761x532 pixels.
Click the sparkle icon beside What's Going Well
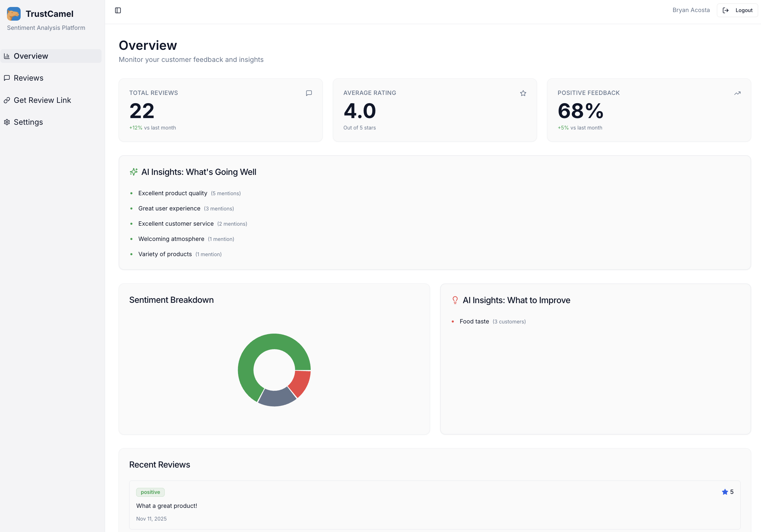click(x=134, y=172)
